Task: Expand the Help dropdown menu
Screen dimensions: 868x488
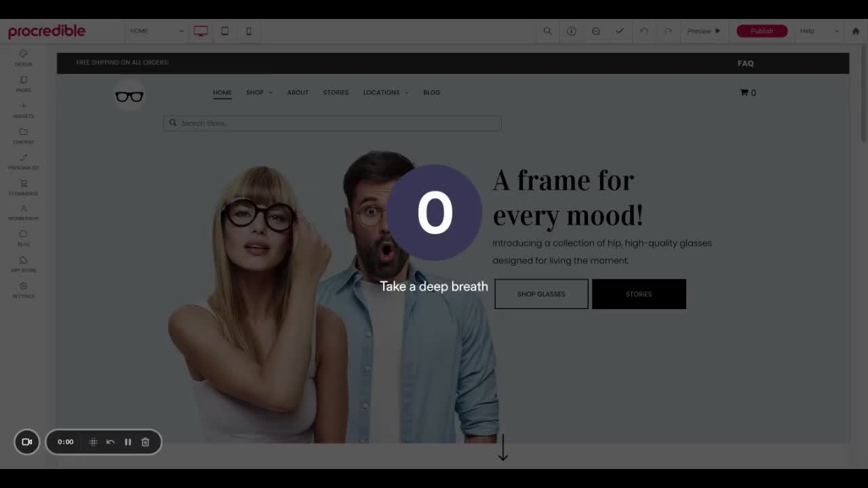Action: (x=819, y=31)
